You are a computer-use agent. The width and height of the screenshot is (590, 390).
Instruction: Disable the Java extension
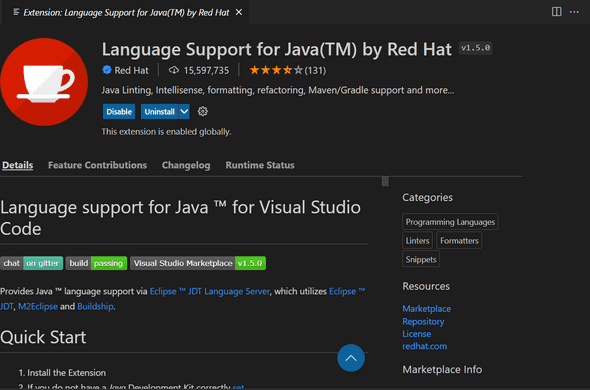119,111
